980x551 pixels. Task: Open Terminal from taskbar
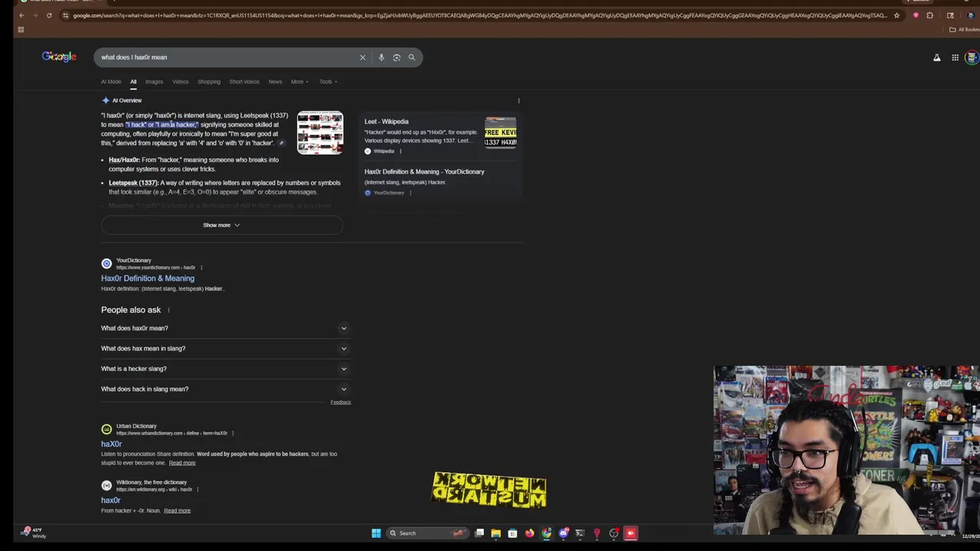click(580, 533)
